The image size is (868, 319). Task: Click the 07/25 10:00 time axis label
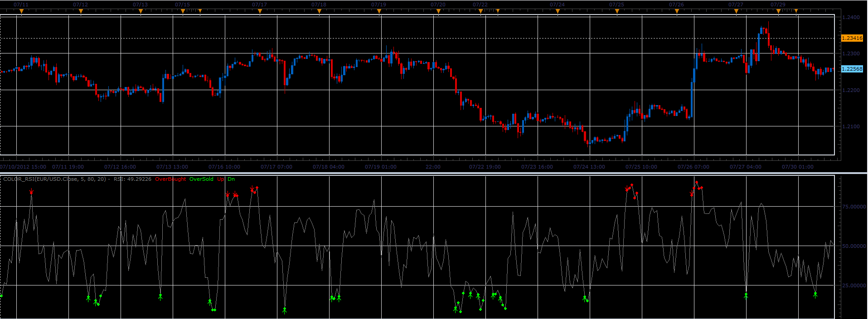pos(641,167)
